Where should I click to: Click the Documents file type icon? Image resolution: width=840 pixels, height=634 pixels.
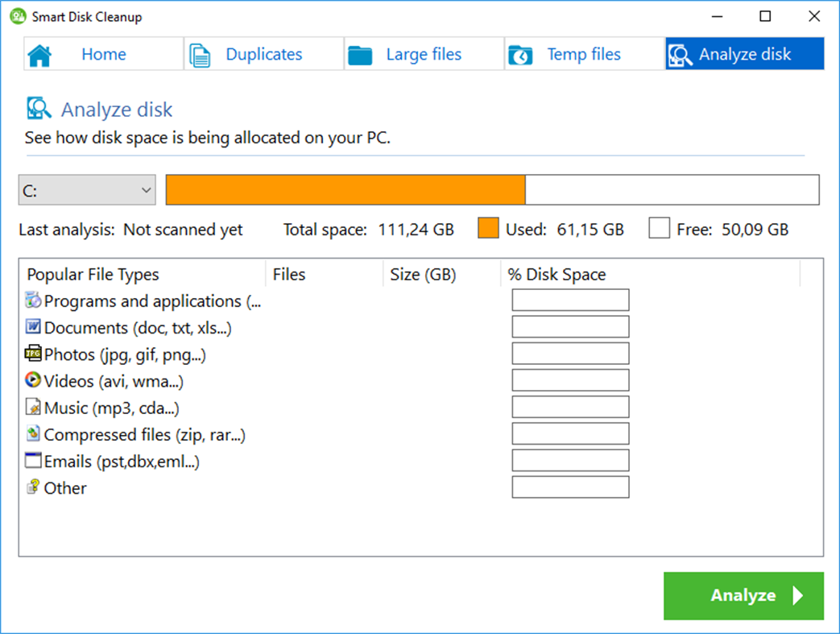(32, 326)
